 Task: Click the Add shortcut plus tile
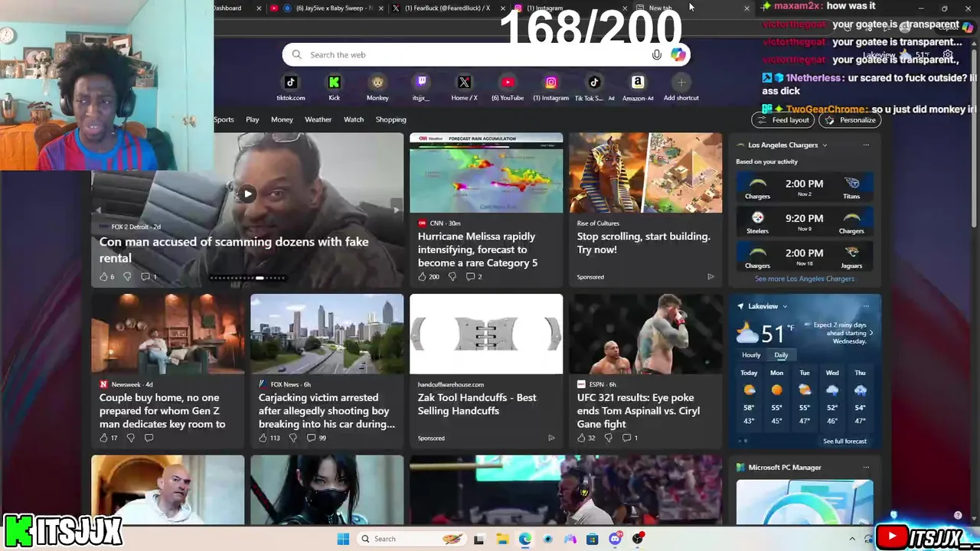point(681,87)
